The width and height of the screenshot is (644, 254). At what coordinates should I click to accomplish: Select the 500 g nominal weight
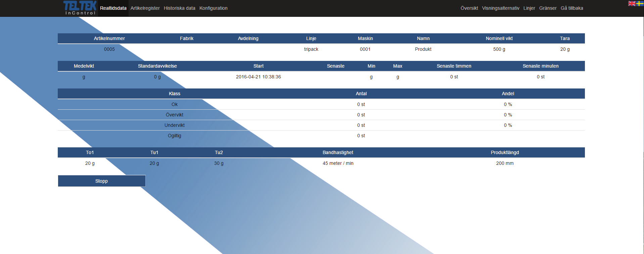pyautogui.click(x=499, y=49)
